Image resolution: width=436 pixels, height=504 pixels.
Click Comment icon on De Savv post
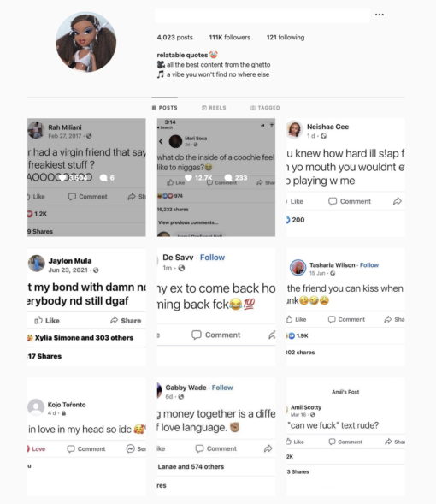pyautogui.click(x=196, y=335)
